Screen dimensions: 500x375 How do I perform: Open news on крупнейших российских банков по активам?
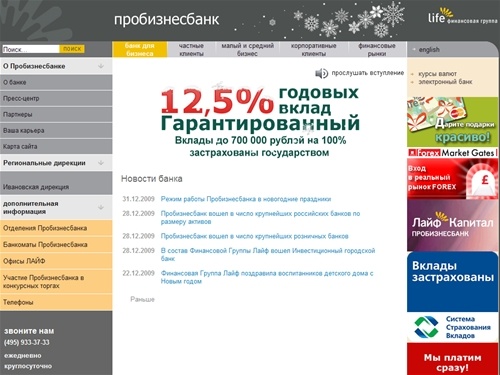point(260,217)
